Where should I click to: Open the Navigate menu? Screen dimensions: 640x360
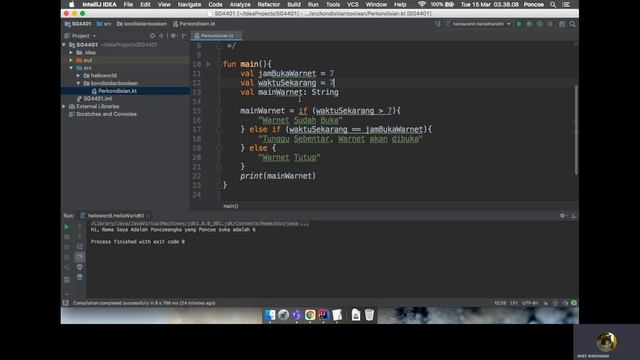[x=189, y=4]
